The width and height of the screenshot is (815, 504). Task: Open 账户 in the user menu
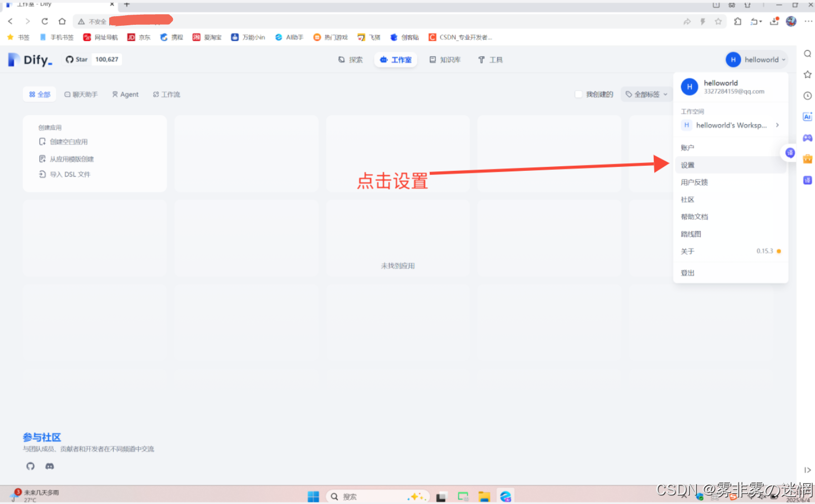[x=731, y=148]
